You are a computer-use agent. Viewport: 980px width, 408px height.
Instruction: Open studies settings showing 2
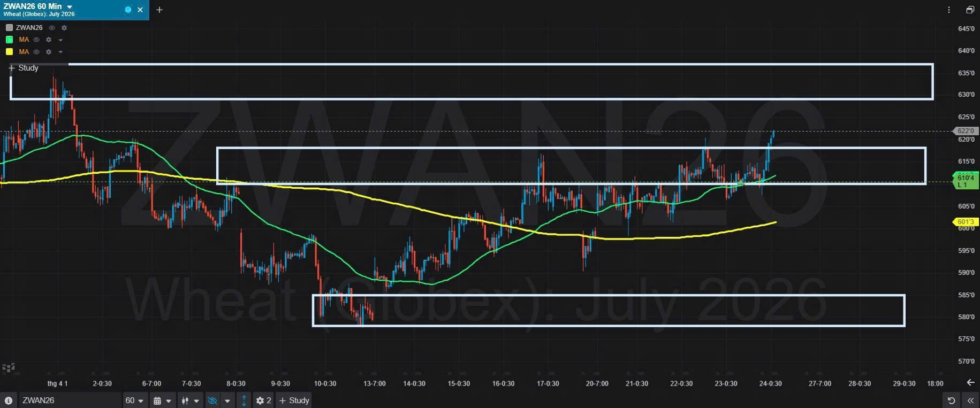(x=263, y=401)
